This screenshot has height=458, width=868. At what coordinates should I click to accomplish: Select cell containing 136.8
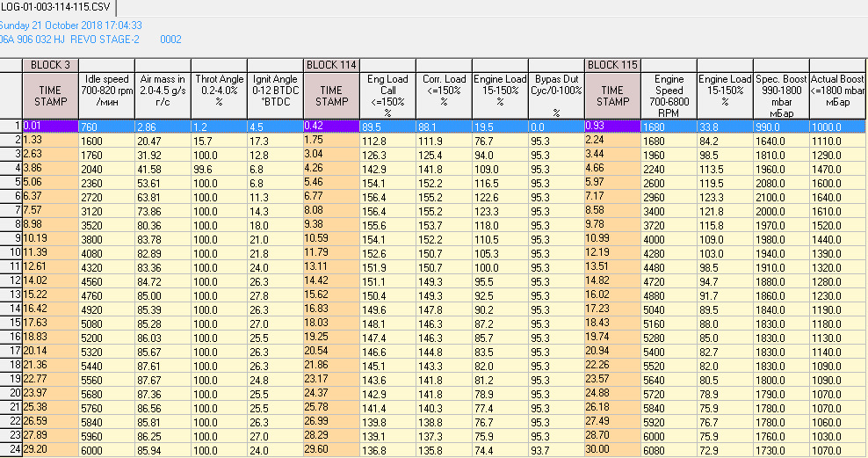(387, 450)
